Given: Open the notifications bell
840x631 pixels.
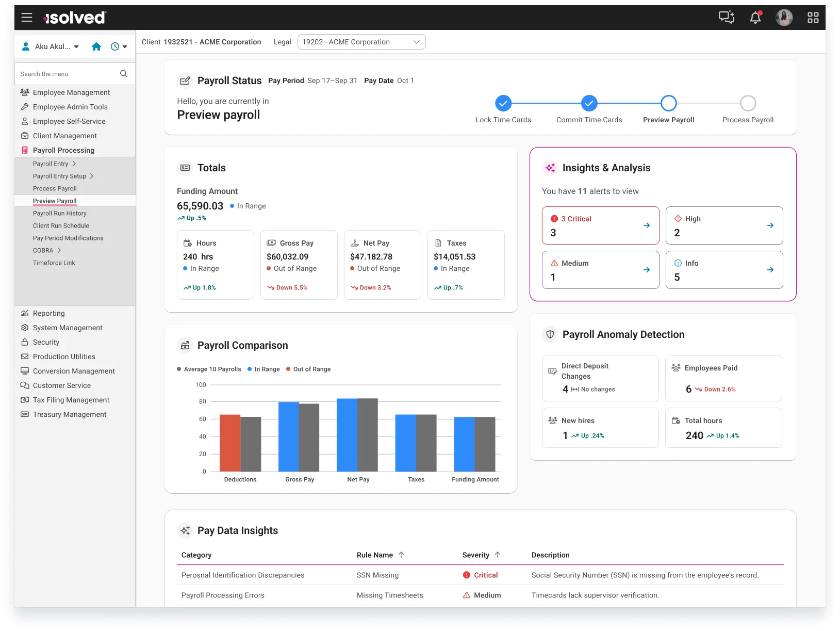Looking at the screenshot, I should (x=755, y=18).
